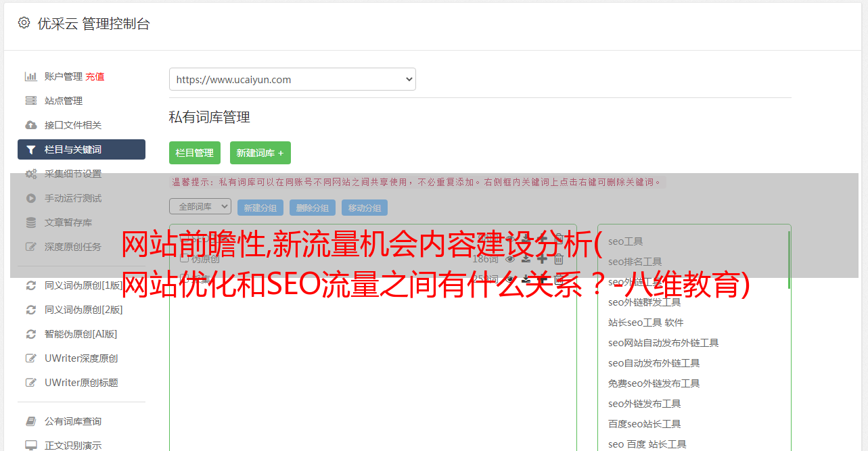Click the database icon for 文章暂存库
868x451 pixels.
(31, 222)
